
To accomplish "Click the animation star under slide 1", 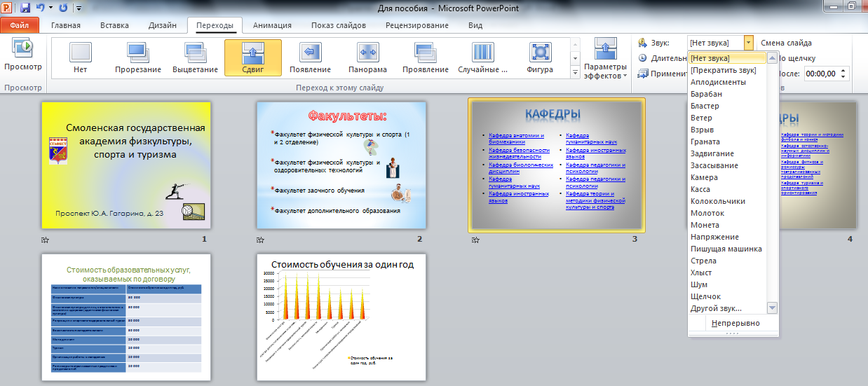I will coord(46,240).
